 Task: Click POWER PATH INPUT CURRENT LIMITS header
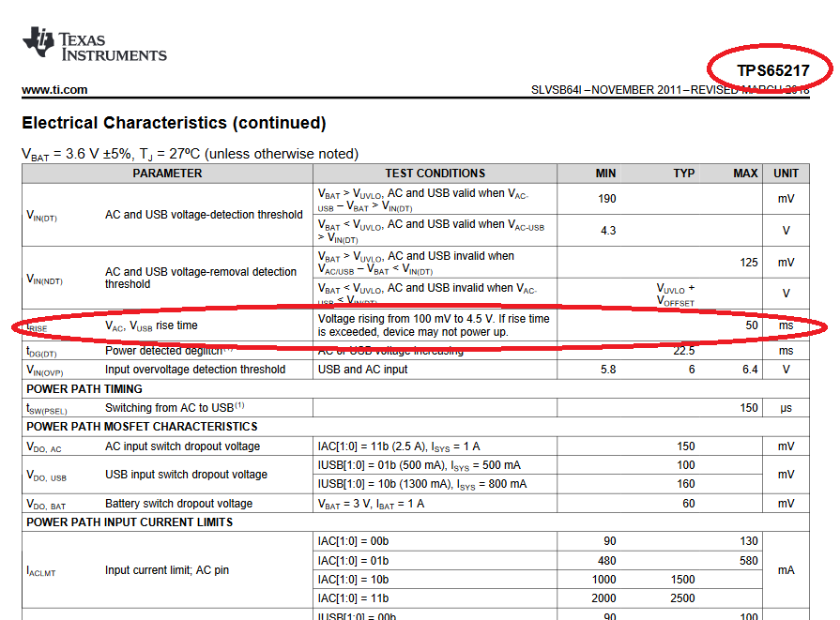pyautogui.click(x=130, y=522)
